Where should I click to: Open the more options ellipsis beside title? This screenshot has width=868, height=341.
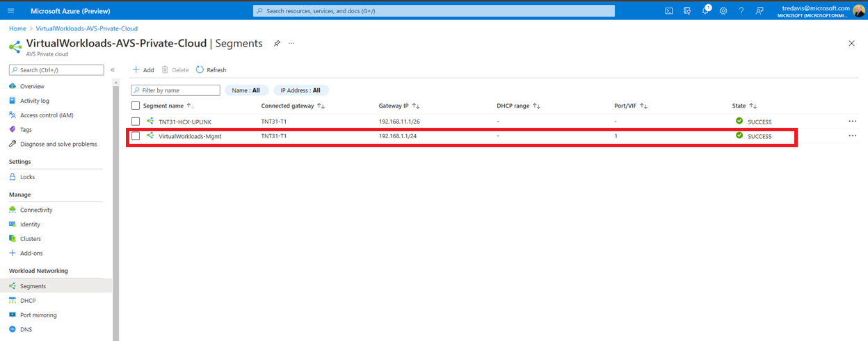click(291, 43)
